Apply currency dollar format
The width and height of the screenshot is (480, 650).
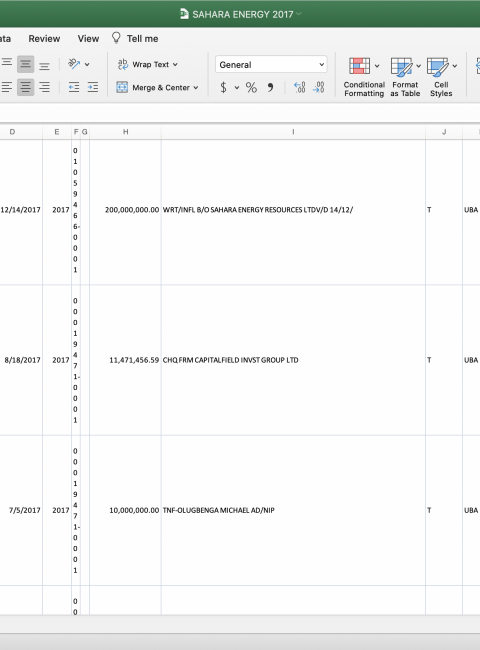click(x=223, y=87)
